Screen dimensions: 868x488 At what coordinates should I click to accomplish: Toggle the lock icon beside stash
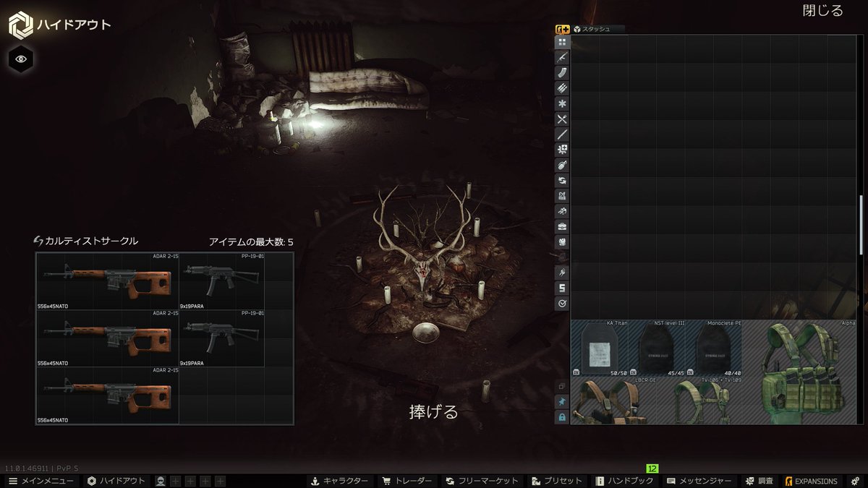coord(561,417)
